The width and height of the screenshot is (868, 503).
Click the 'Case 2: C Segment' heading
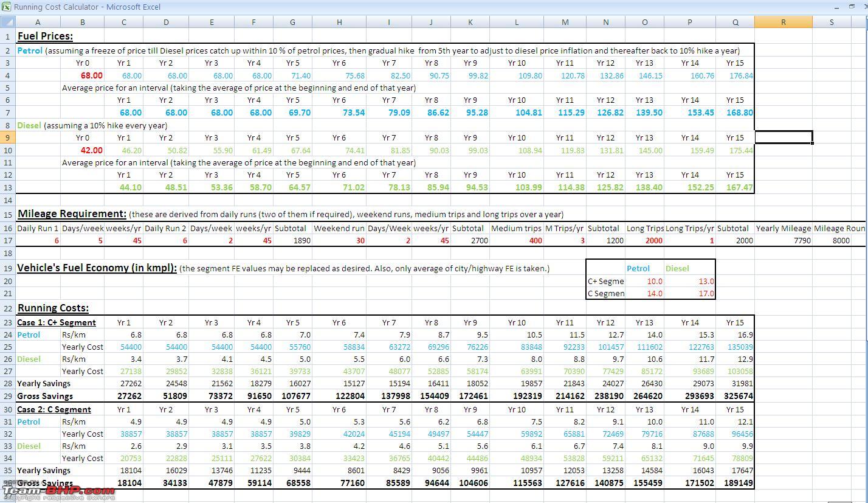[x=54, y=409]
